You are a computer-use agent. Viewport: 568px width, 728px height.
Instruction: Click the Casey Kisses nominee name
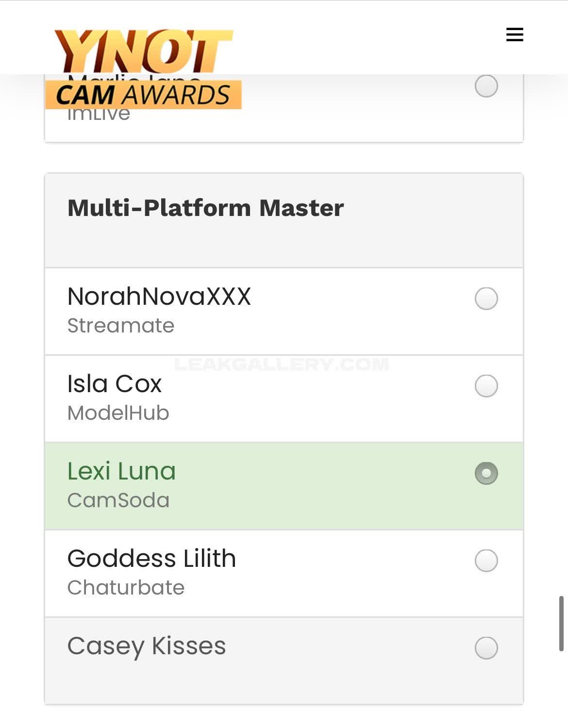(x=147, y=646)
